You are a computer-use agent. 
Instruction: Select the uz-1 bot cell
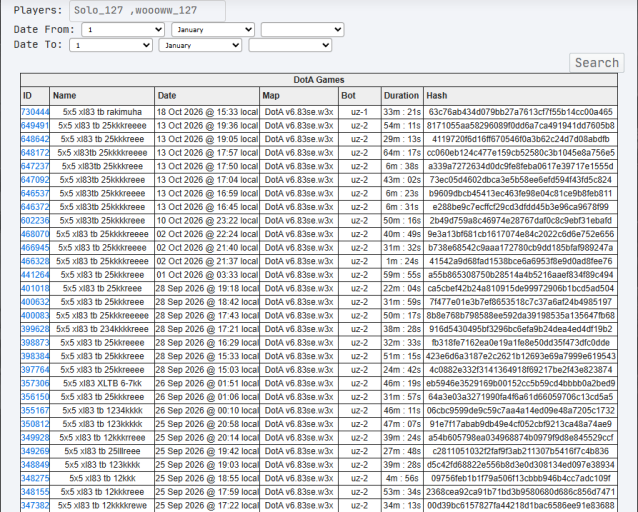360,112
